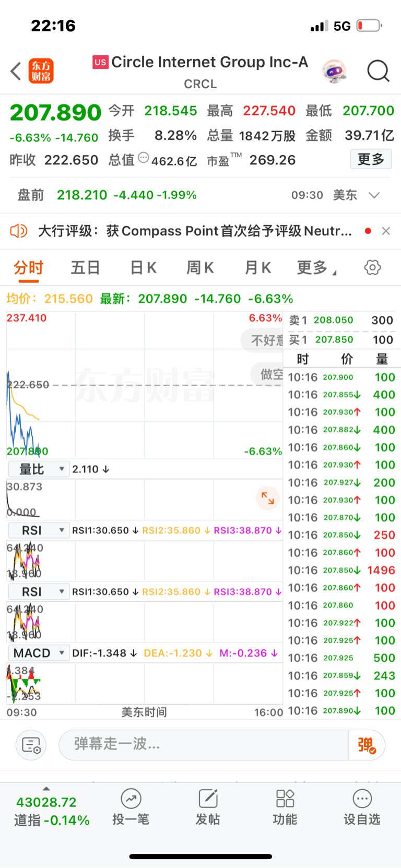Switch to the 周K tab
Screen dimensions: 401x868
pos(200,268)
